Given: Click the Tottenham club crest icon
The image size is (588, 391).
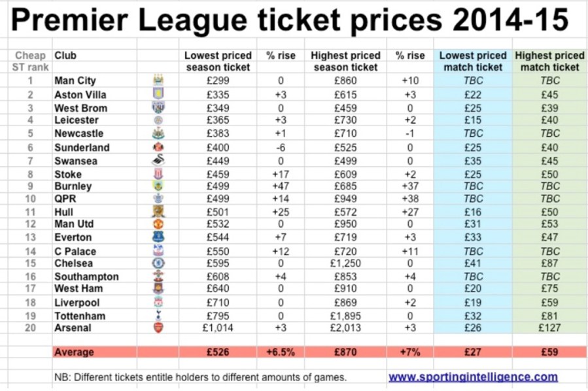Looking at the screenshot, I should click(158, 315).
